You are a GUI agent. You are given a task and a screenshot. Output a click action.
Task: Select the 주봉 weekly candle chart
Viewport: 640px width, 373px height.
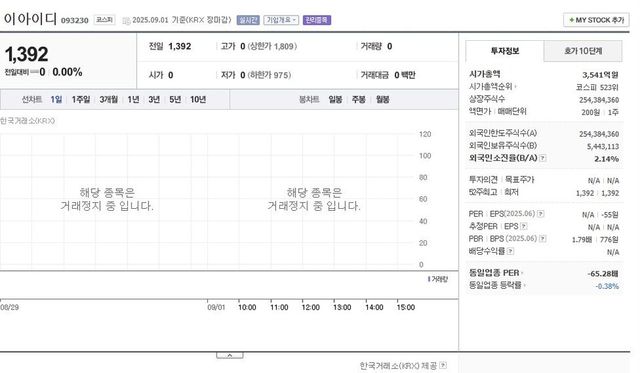[359, 100]
